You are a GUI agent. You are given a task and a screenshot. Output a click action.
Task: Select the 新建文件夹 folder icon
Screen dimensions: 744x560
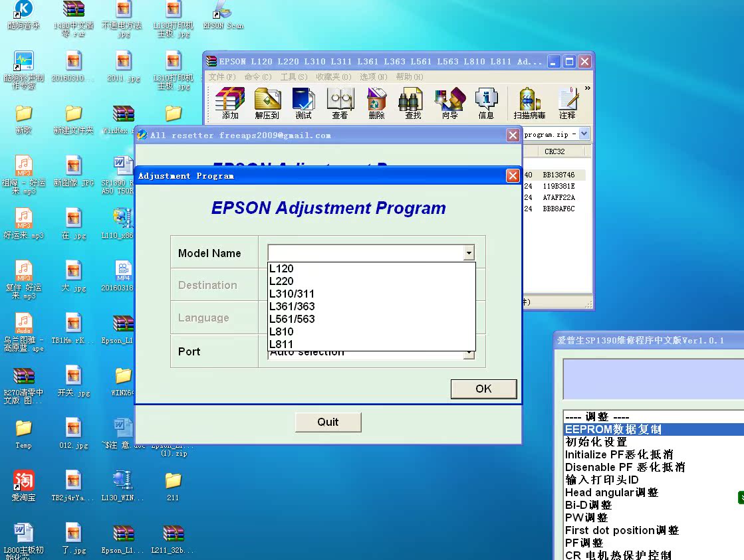74,119
